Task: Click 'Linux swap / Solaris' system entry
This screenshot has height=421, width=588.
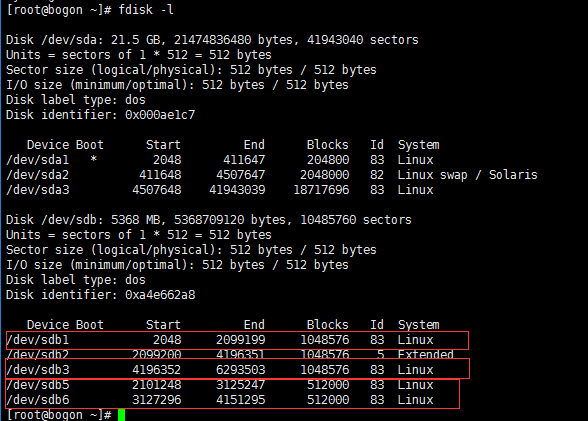Action: 467,175
